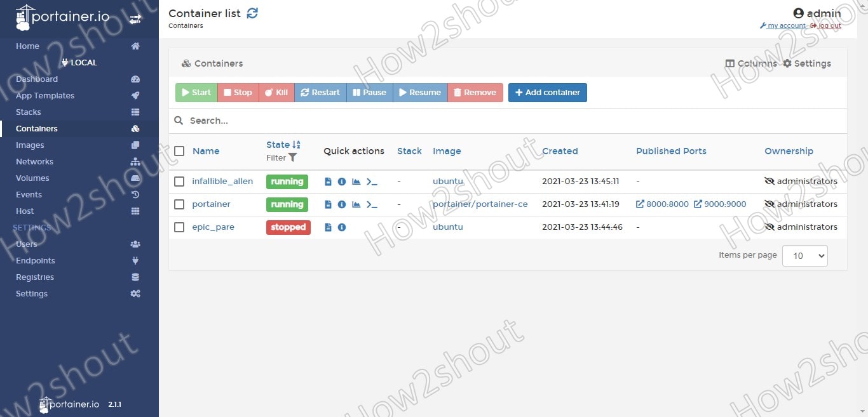Tick the checkbox for infallible_allen

[179, 182]
